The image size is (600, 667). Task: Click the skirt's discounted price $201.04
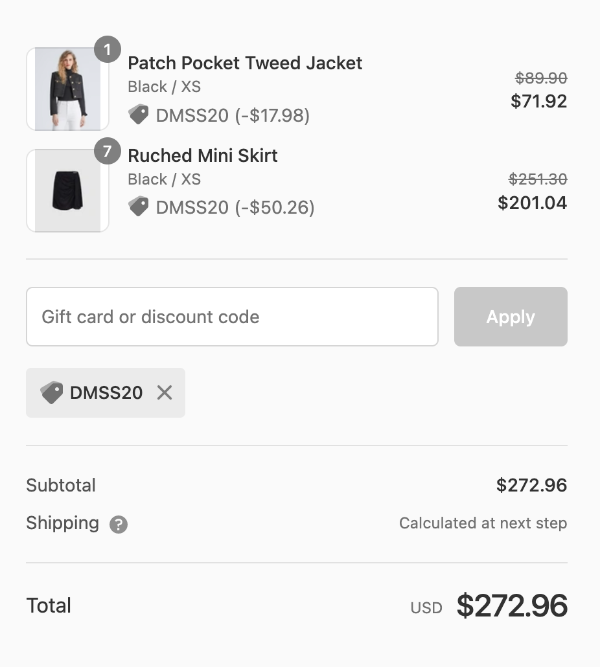(x=532, y=203)
